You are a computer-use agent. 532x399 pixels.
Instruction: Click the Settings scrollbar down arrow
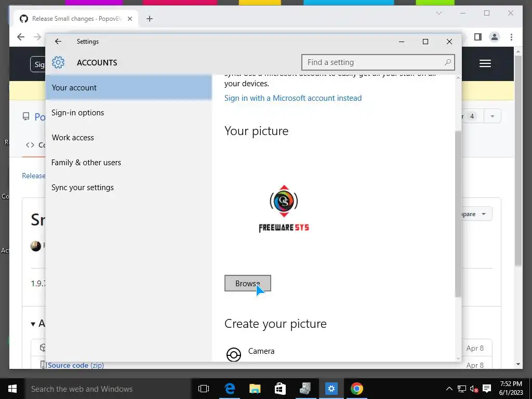[458, 358]
